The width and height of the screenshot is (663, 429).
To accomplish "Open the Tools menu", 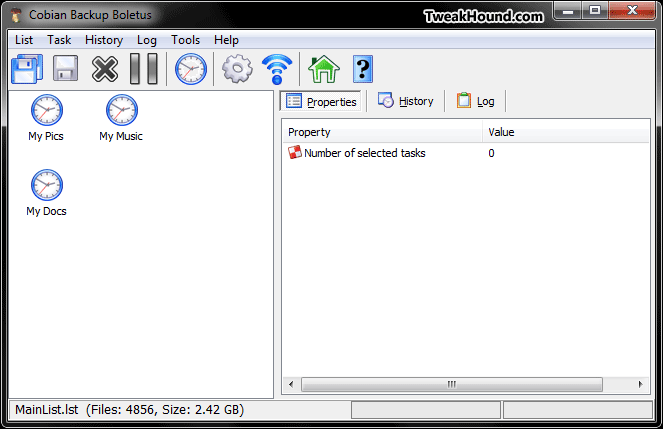I will click(x=185, y=40).
